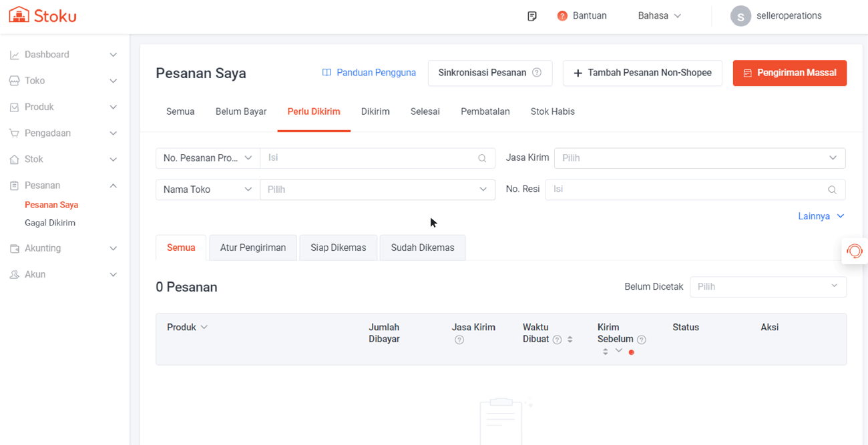868x445 pixels.
Task: Click the Pengiriman Massal button
Action: coord(789,73)
